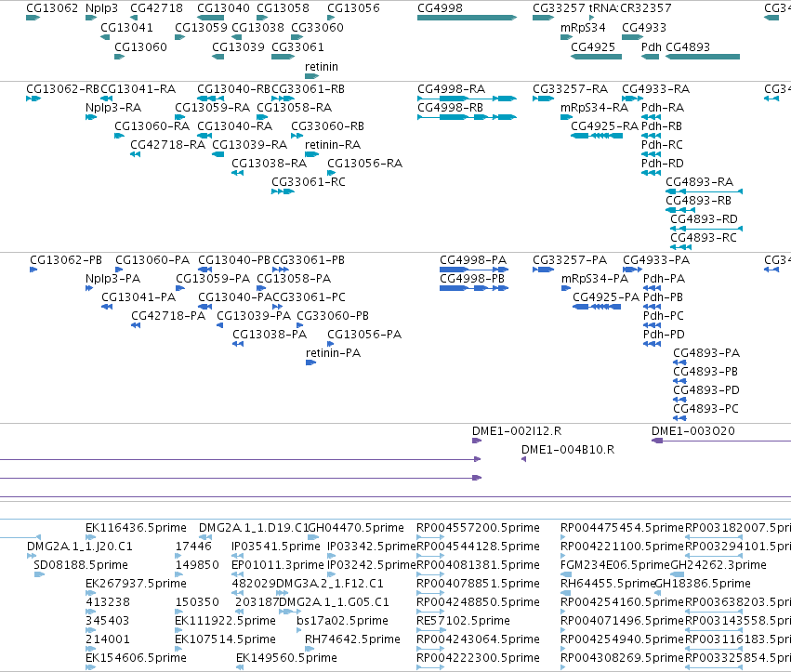Click EST 149850 label
Image resolution: width=791 pixels, height=672 pixels.
click(197, 565)
